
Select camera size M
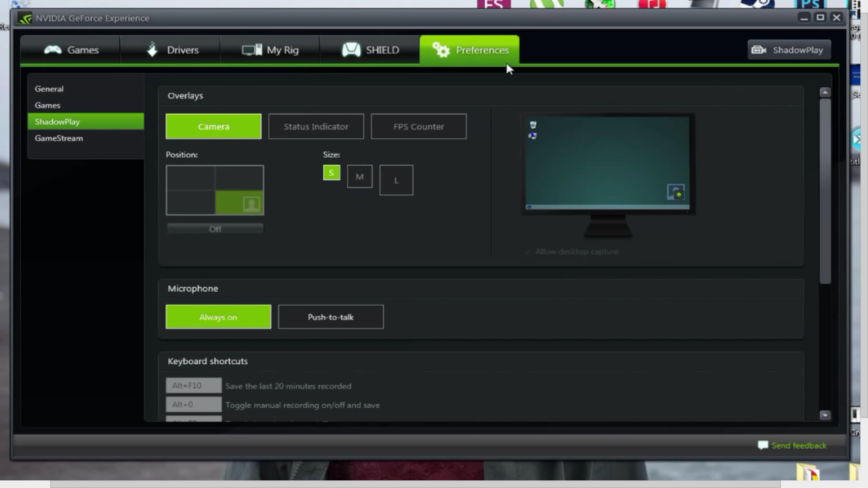coord(360,177)
